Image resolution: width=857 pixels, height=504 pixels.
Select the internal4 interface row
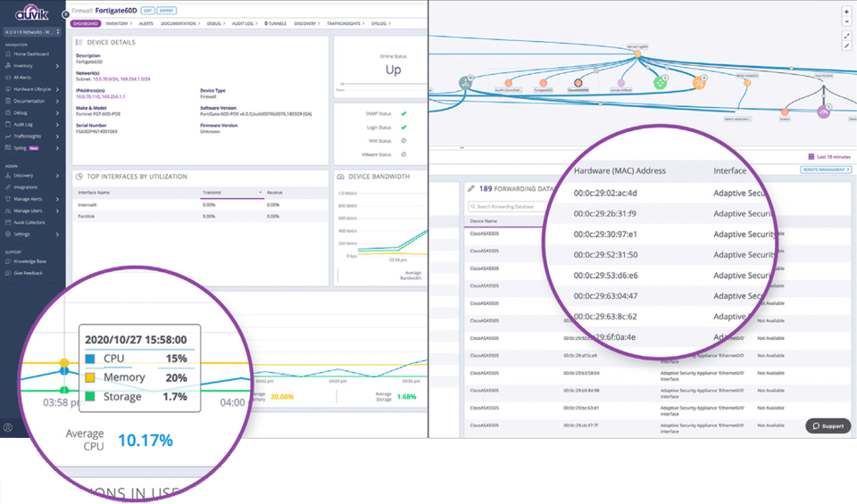point(201,205)
